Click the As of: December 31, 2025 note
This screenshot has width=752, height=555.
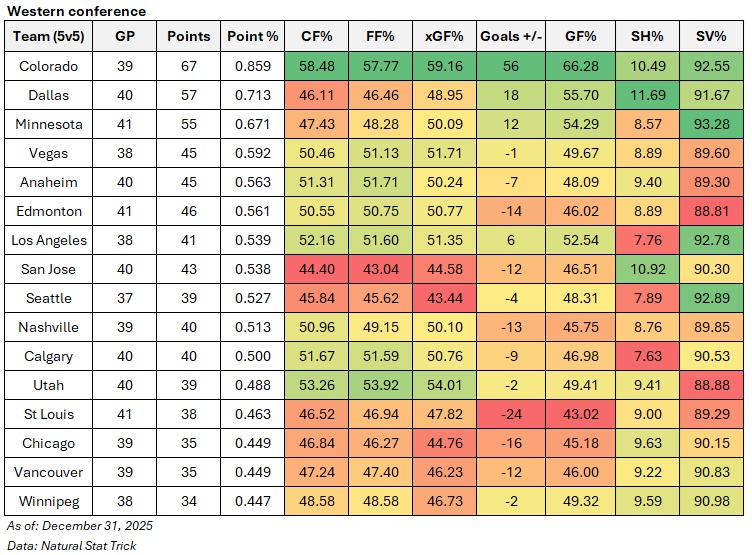(x=79, y=526)
